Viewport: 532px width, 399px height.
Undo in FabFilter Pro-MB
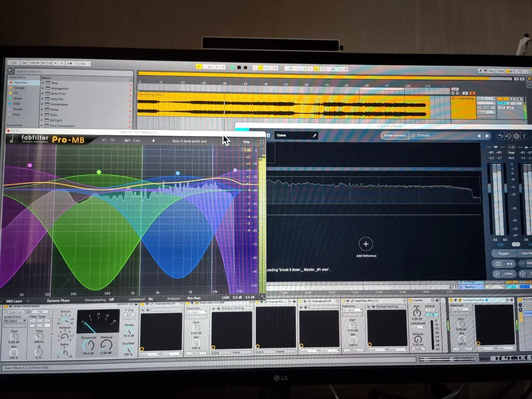click(x=104, y=140)
